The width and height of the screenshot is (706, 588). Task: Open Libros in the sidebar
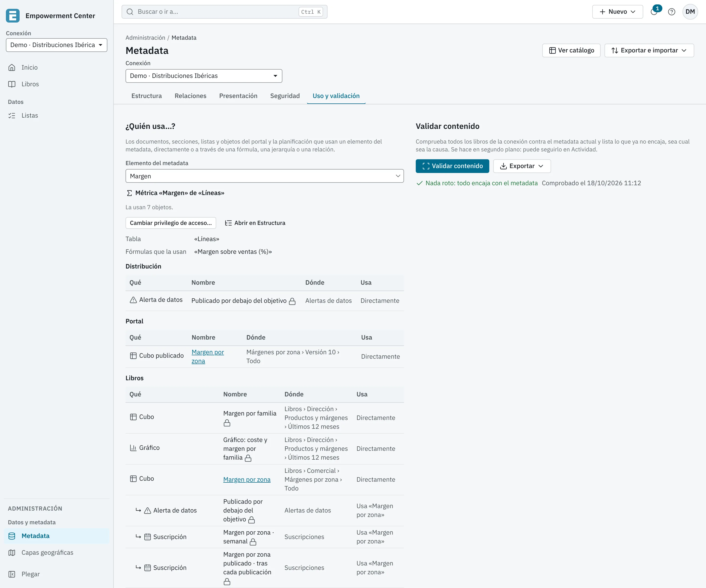tap(56, 84)
